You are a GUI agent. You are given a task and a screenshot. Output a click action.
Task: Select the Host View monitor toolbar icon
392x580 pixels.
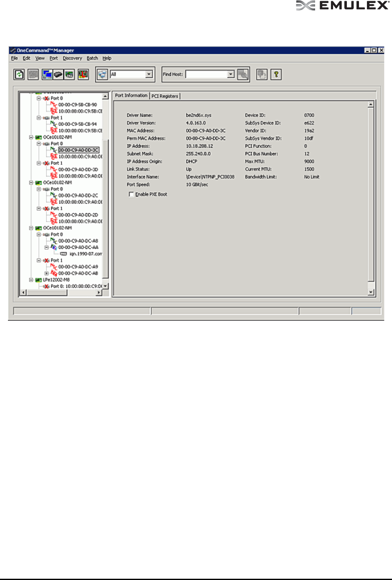47,74
